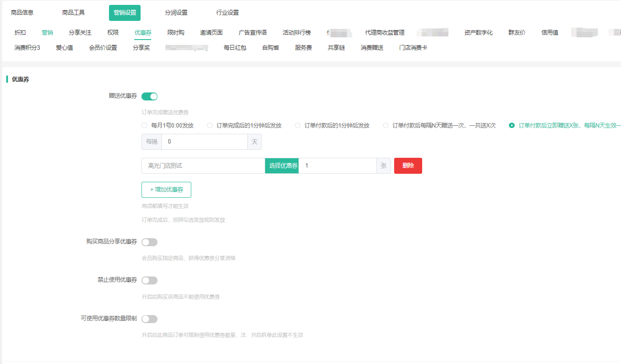This screenshot has width=621, height=364.
Task: Select the 门店消费卡 sub-tab
Action: (413, 48)
